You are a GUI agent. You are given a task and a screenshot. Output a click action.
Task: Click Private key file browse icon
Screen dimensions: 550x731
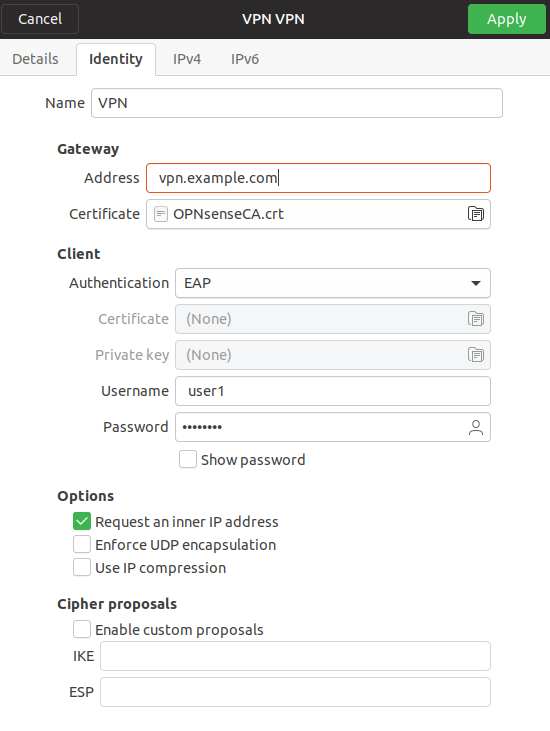[x=475, y=355]
